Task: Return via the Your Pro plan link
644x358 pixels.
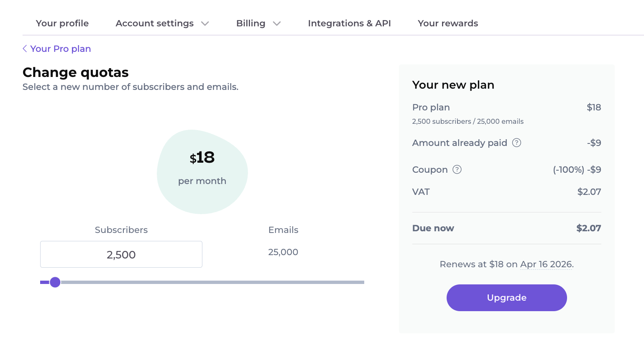Action: pos(60,49)
